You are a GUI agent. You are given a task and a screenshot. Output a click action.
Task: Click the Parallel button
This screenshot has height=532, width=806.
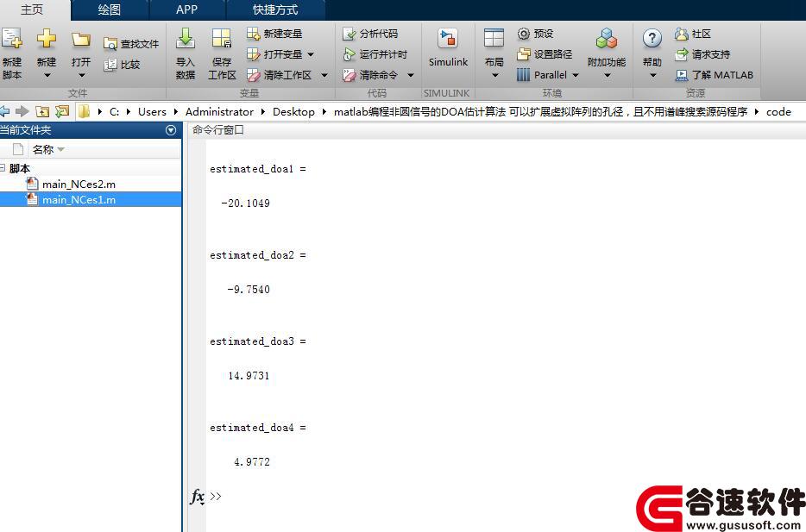click(x=542, y=76)
